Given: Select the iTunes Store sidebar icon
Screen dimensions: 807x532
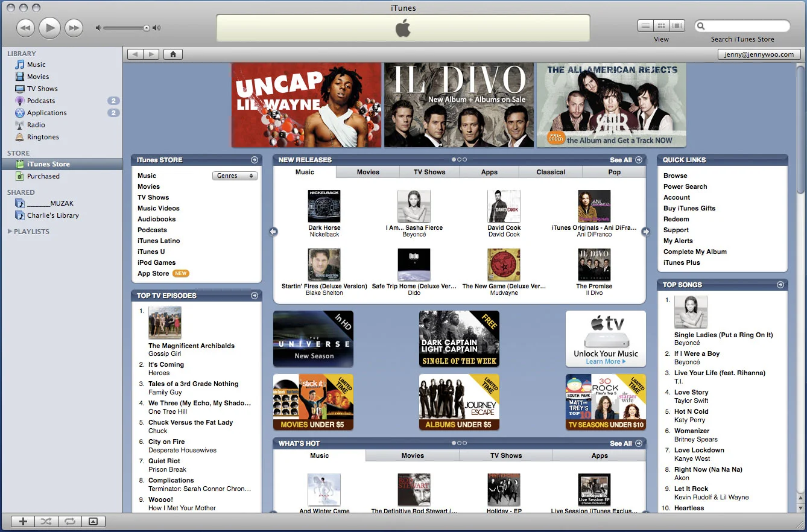Looking at the screenshot, I should [20, 164].
